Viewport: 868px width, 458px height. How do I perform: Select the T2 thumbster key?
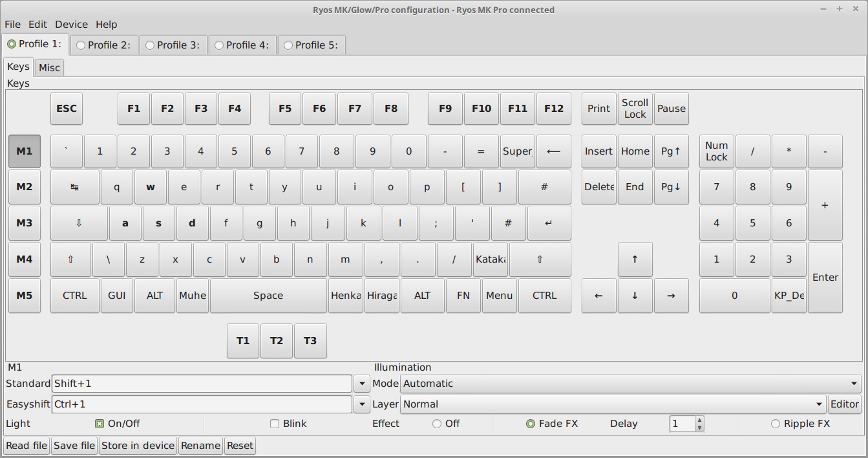(277, 341)
